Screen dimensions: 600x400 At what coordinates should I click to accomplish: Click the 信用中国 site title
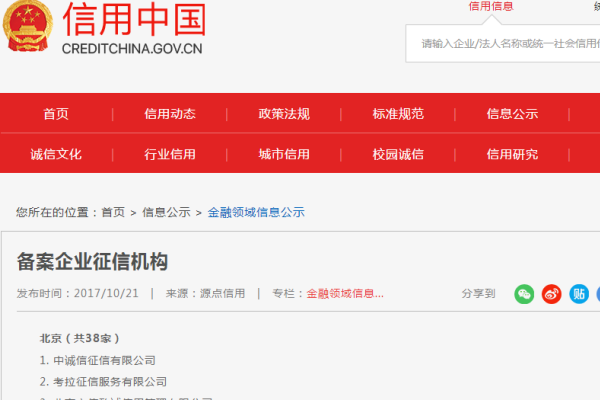(134, 19)
